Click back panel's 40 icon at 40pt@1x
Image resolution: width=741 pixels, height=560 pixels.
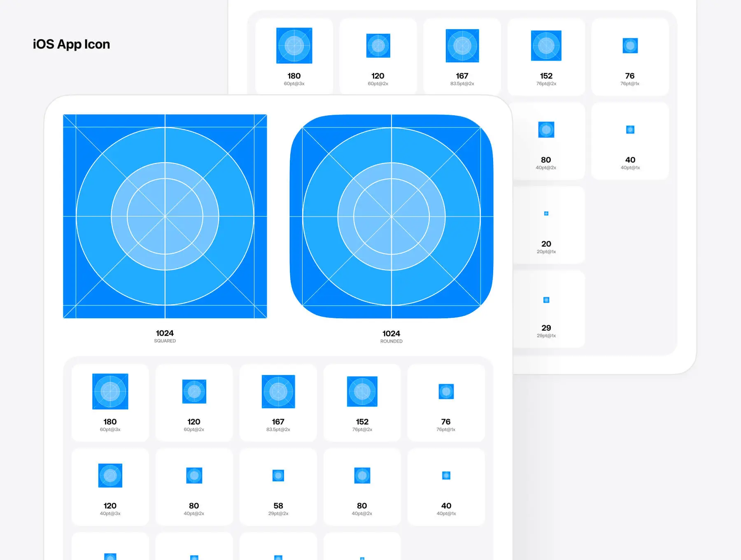tap(630, 130)
